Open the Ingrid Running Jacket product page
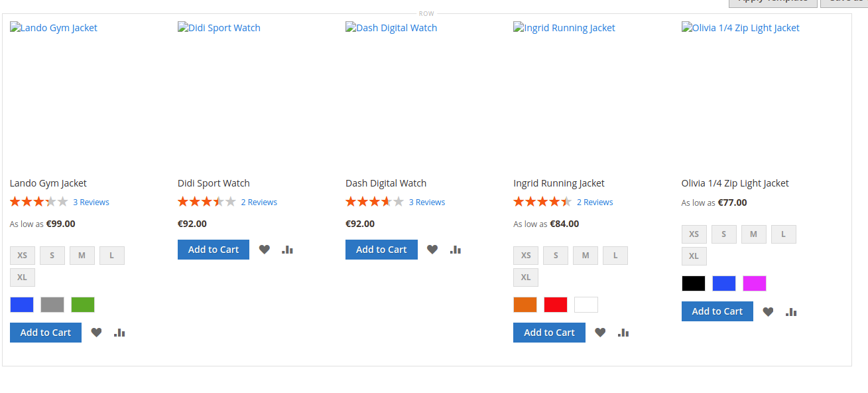 (x=558, y=183)
